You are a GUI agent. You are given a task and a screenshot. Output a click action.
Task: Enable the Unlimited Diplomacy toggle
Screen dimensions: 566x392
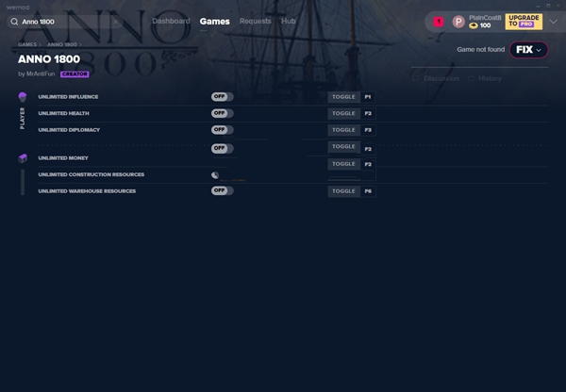point(222,130)
